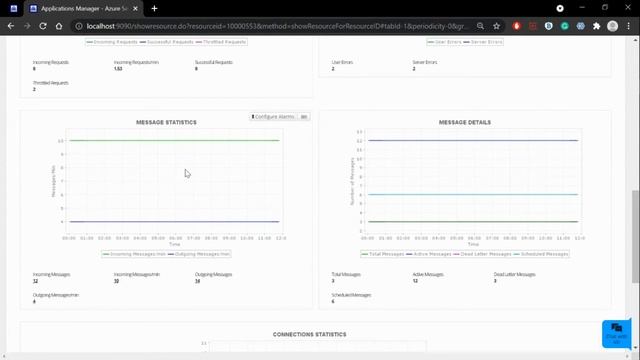The height and width of the screenshot is (360, 640).
Task: Click the site information icon in address bar
Action: point(79,26)
